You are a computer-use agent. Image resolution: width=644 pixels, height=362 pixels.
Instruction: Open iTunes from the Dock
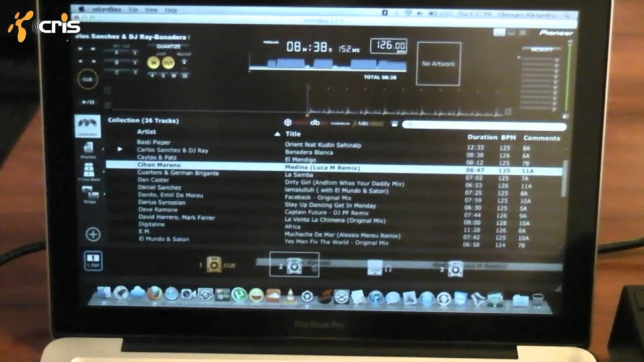pos(375,297)
